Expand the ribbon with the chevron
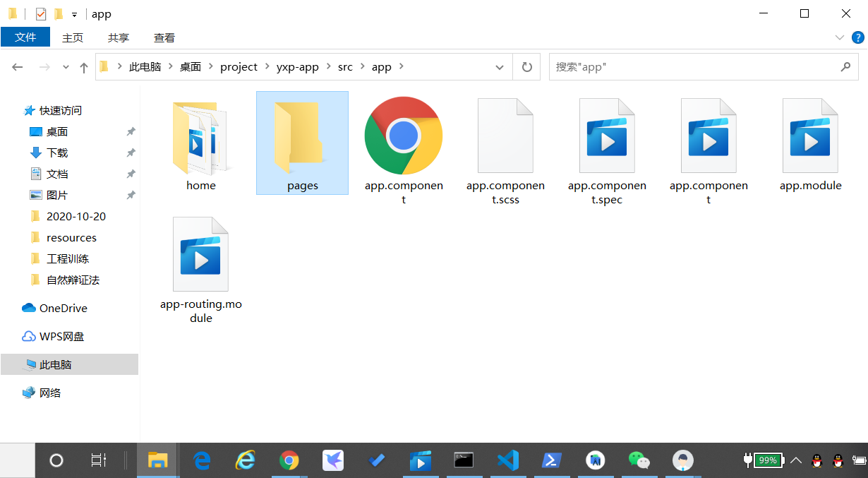 point(840,37)
